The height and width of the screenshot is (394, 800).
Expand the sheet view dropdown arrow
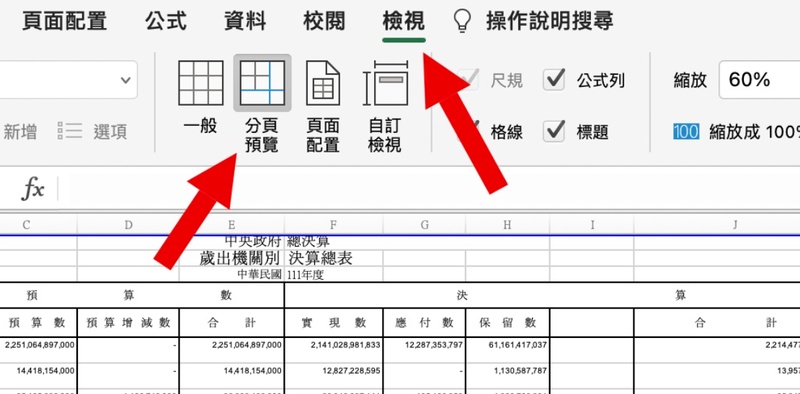[125, 80]
